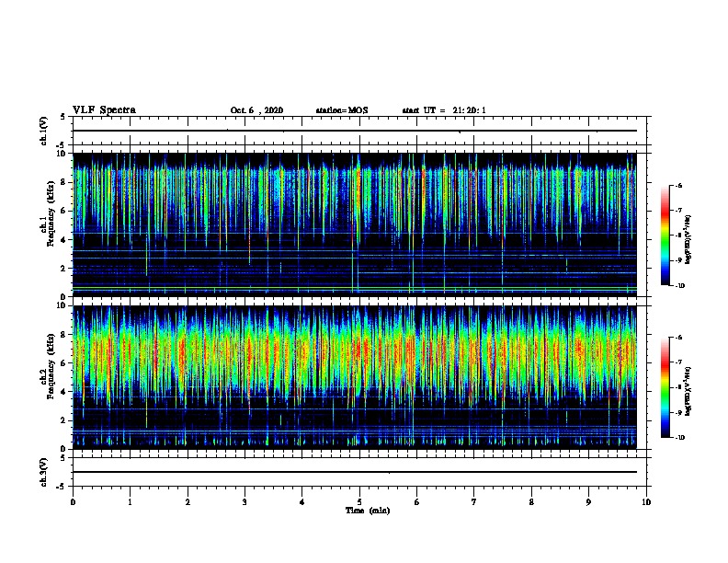This screenshot has width=728, height=563.
Task: Click the '6' kHz tick on ch.1 frequency axis
Action: point(65,211)
